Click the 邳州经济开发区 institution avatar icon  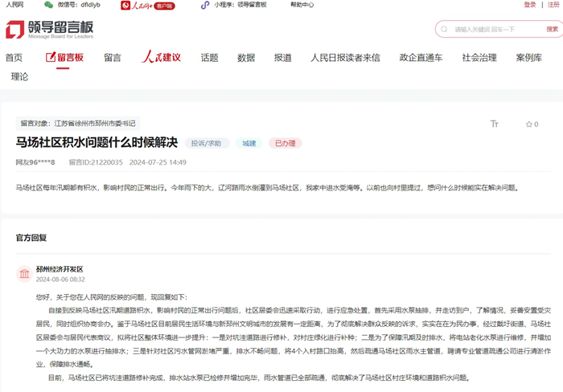pyautogui.click(x=24, y=274)
